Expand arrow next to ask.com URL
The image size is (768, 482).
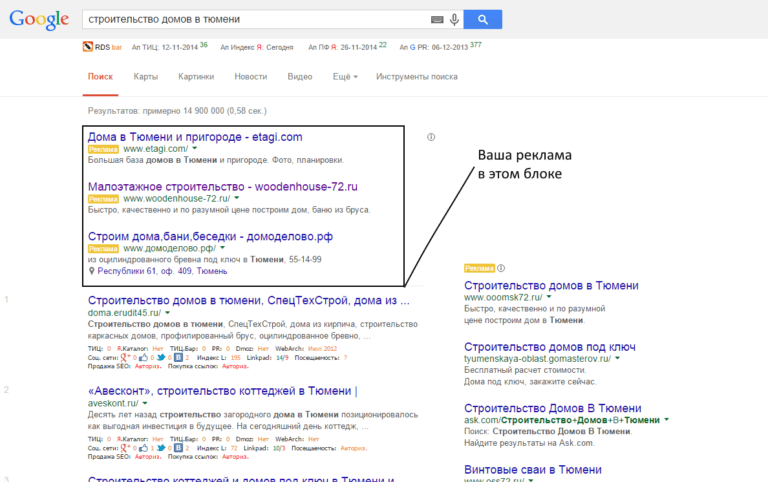[x=667, y=420]
